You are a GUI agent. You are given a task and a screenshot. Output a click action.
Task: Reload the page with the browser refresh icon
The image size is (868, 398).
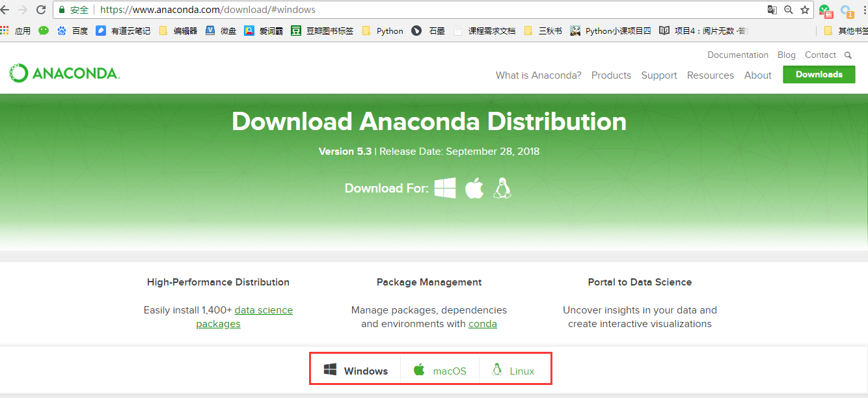41,10
